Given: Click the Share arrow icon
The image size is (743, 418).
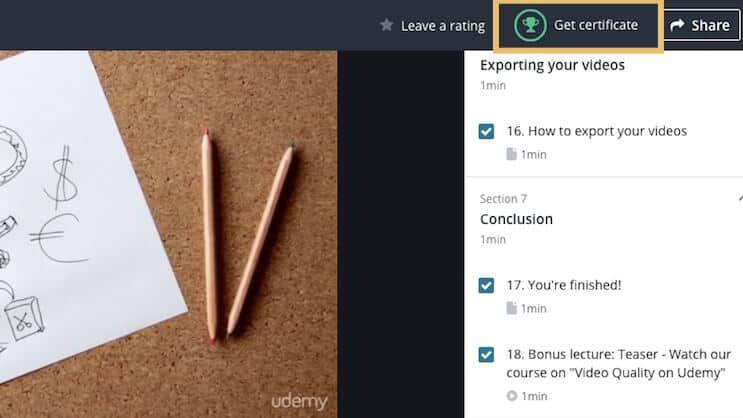Looking at the screenshot, I should (677, 25).
